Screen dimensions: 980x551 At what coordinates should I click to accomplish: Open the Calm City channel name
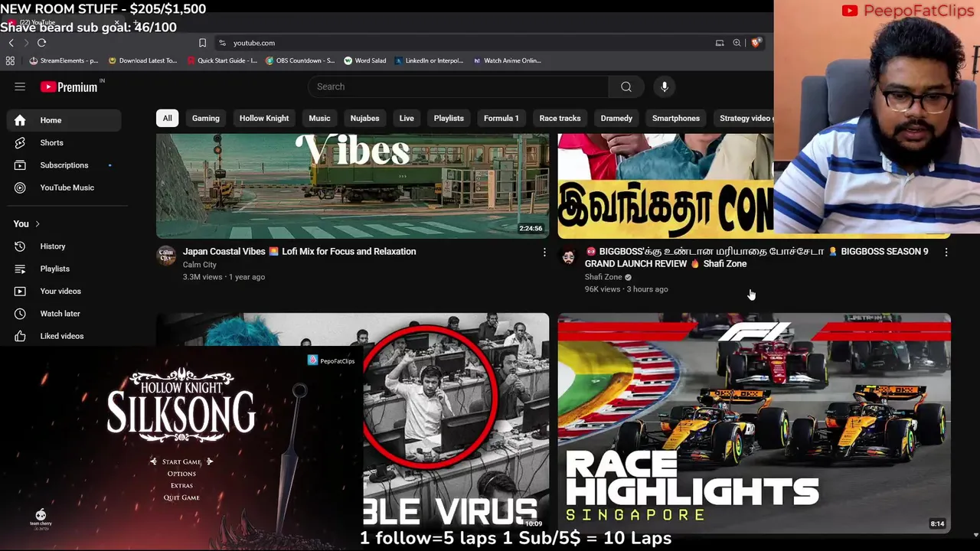200,265
